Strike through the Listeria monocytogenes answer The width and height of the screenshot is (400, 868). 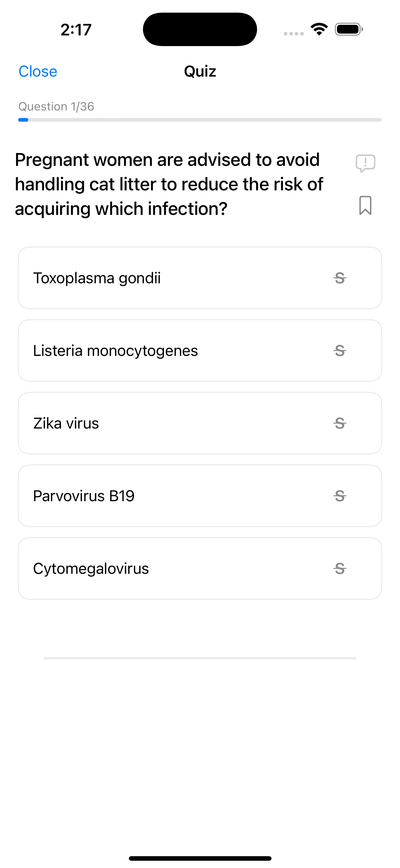[340, 351]
